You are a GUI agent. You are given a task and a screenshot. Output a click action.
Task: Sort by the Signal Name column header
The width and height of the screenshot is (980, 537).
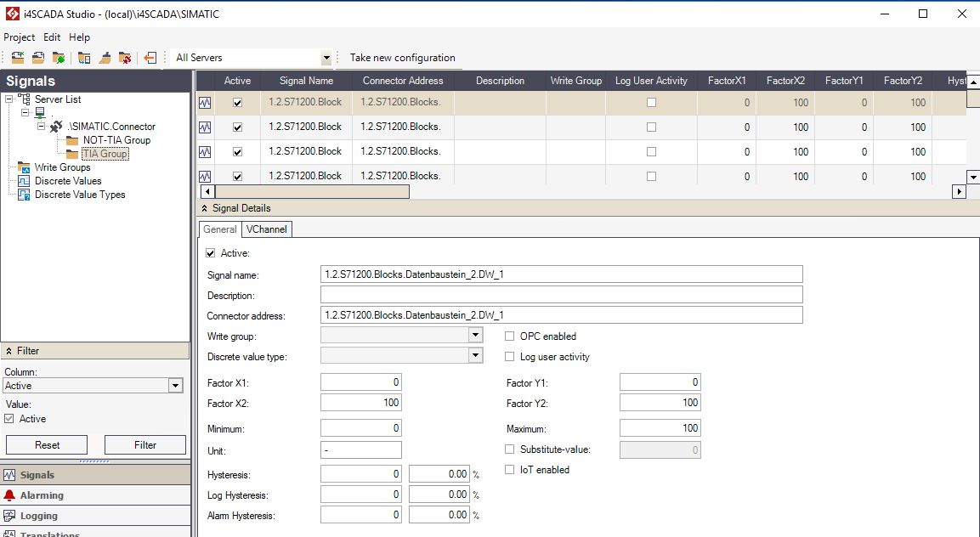(306, 81)
